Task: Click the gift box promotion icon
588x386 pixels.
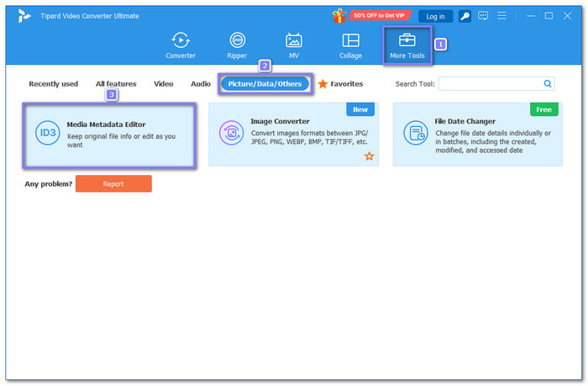Action: tap(339, 16)
